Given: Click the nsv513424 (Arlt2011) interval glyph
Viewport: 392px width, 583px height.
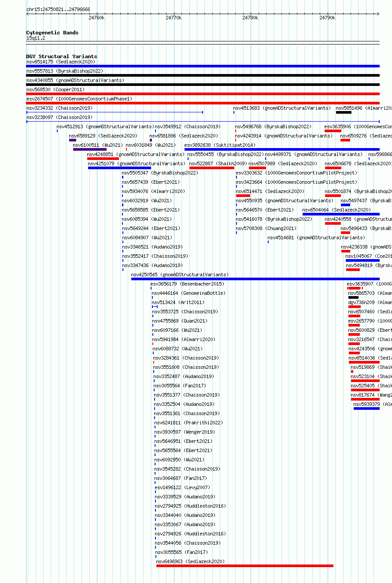Looking at the screenshot, I should (155, 306).
